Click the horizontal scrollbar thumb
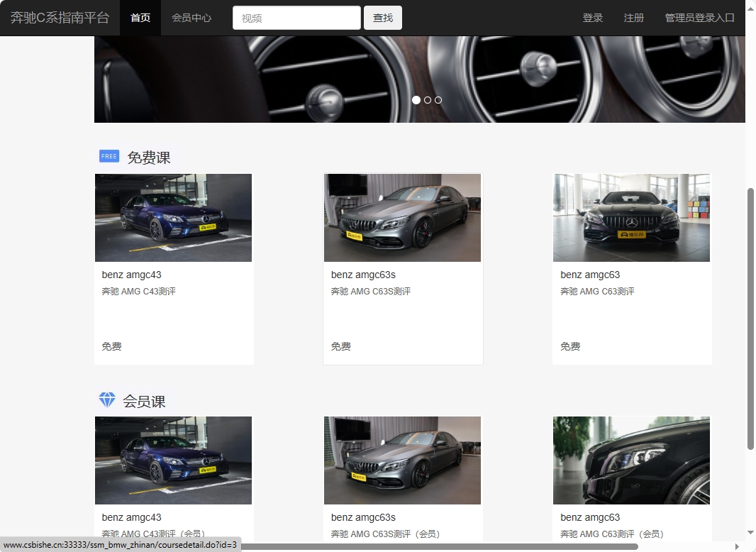The width and height of the screenshot is (756, 552). tap(439, 547)
